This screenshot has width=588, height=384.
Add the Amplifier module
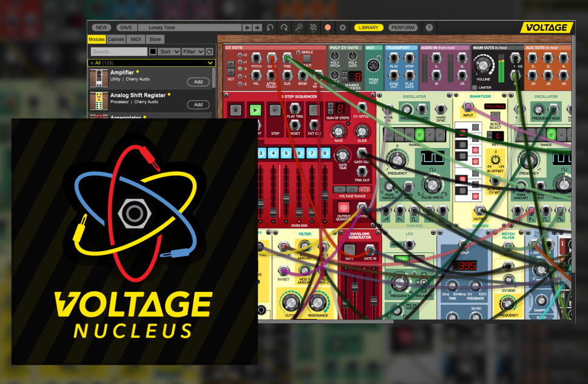pyautogui.click(x=198, y=82)
